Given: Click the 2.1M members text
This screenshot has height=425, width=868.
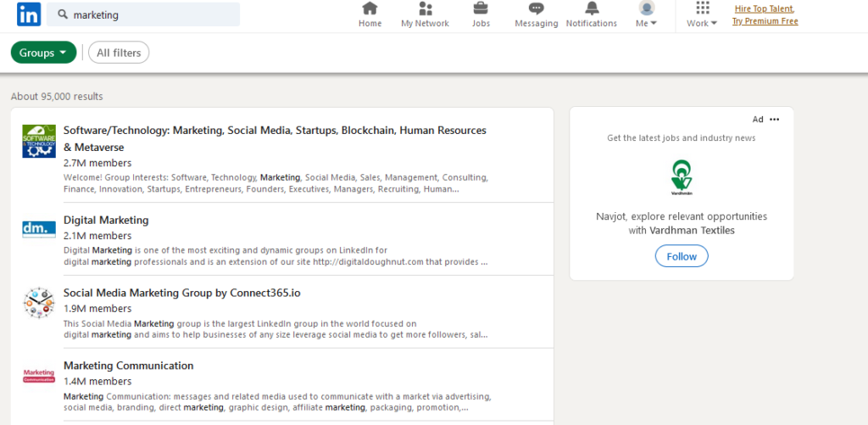Looking at the screenshot, I should click(x=97, y=236).
